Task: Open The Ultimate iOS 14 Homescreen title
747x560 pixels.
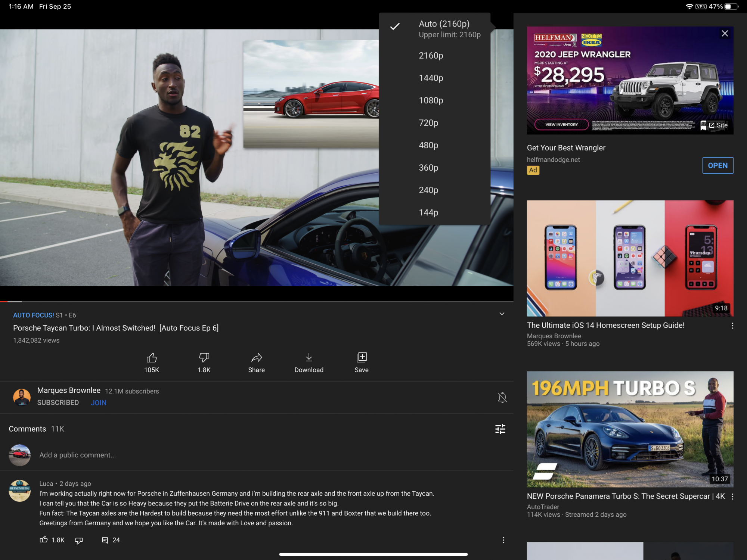Action: click(x=605, y=325)
